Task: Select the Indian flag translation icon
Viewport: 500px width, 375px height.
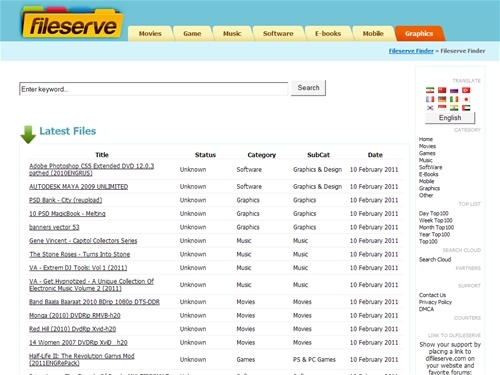Action: pos(454,108)
